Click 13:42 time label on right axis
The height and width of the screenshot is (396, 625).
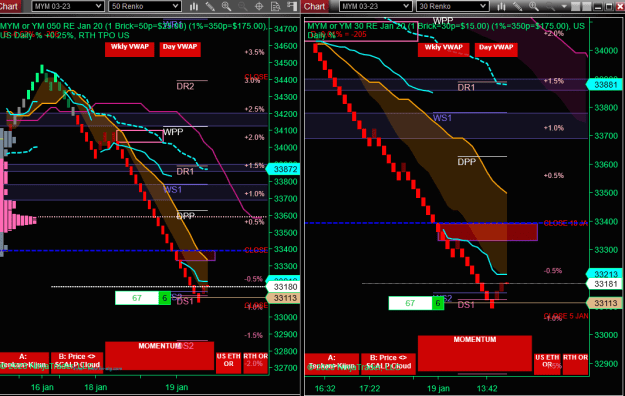click(x=487, y=388)
